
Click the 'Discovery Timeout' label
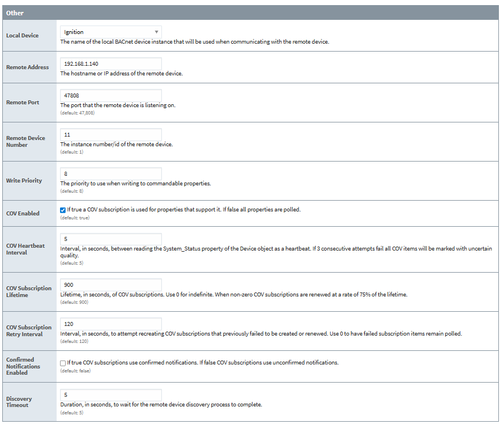tap(19, 402)
